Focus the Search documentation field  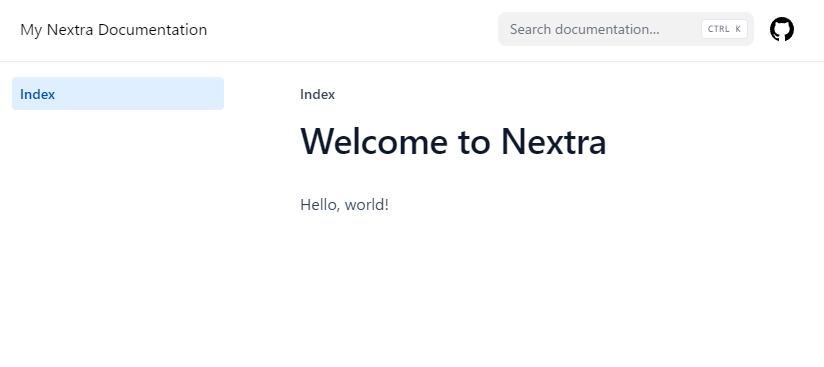(625, 29)
